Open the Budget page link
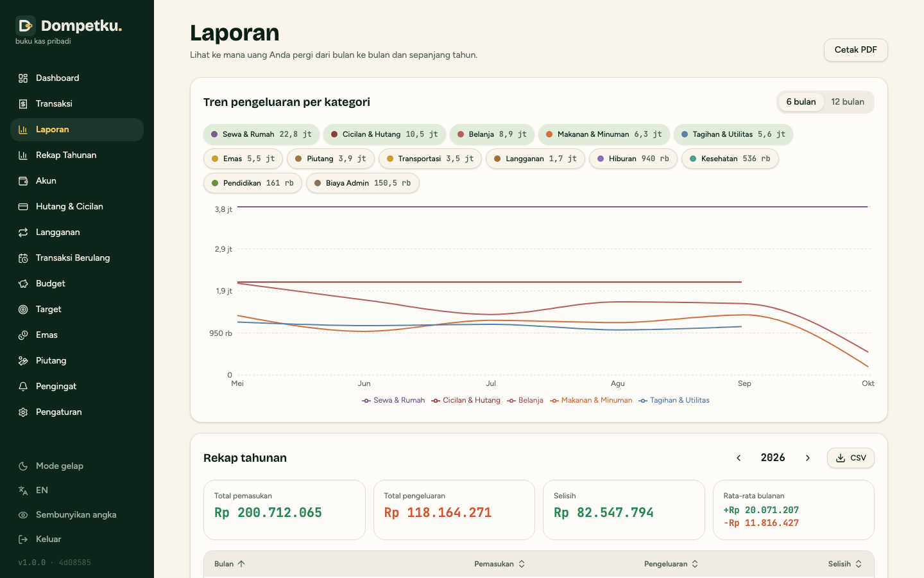This screenshot has width=924, height=578. coord(77,284)
